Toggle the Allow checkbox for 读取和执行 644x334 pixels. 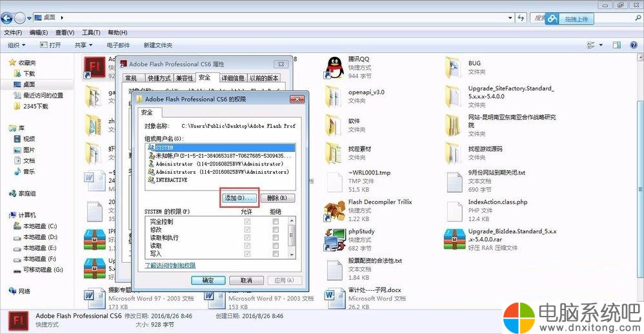tap(247, 237)
